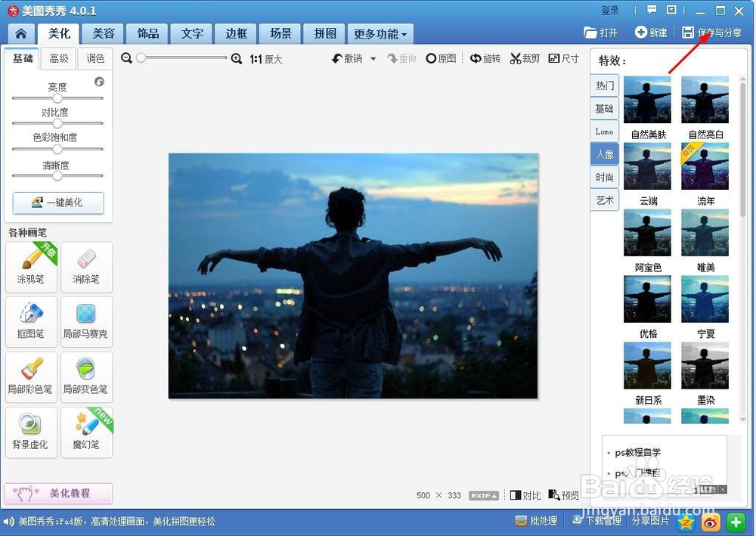Switch to the 饰品 tab
Viewport: 756px width, 536px height.
(147, 34)
